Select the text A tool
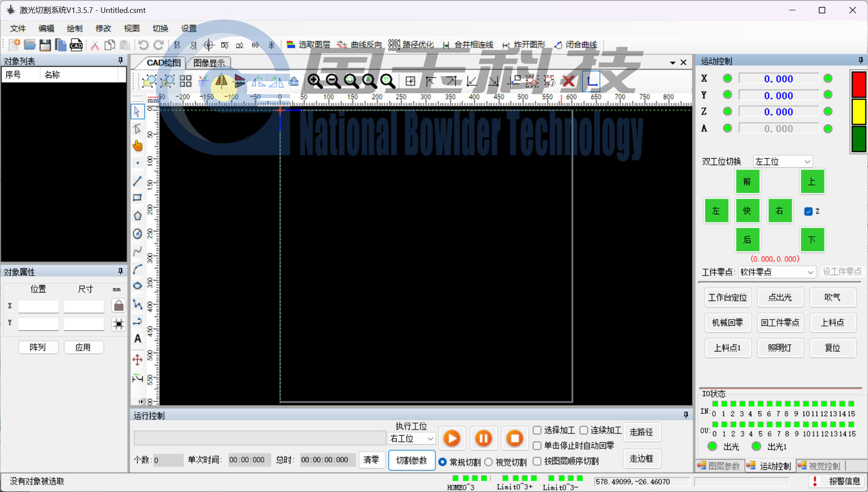This screenshot has height=492, width=868. tap(137, 339)
